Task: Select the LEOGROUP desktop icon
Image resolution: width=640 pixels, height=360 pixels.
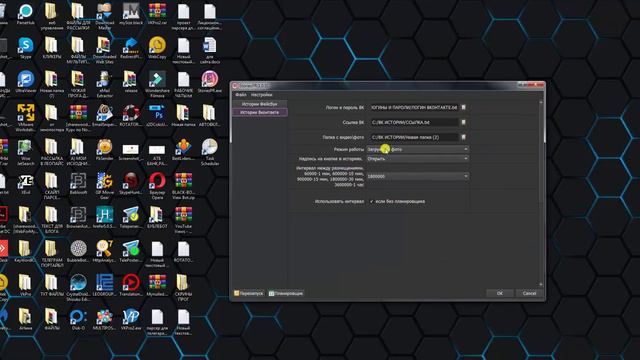Action: (x=104, y=285)
